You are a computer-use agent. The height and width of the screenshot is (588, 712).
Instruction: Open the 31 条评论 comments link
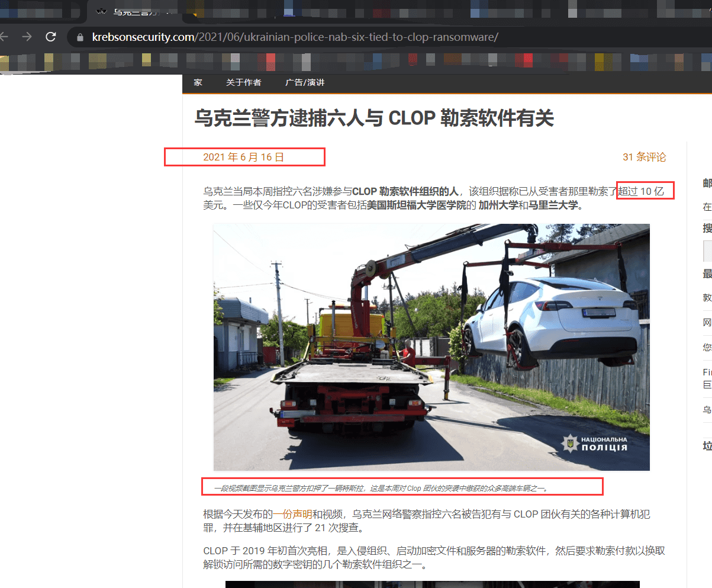click(644, 157)
